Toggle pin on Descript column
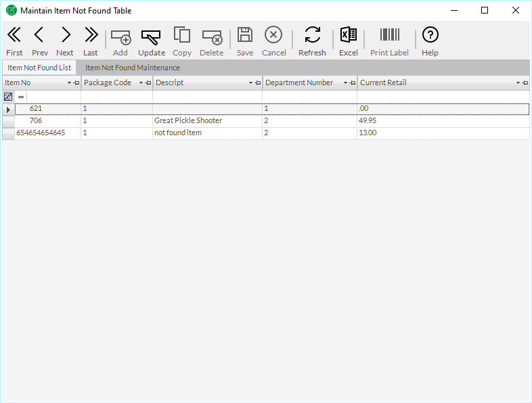The height and width of the screenshot is (403, 532). click(x=258, y=83)
